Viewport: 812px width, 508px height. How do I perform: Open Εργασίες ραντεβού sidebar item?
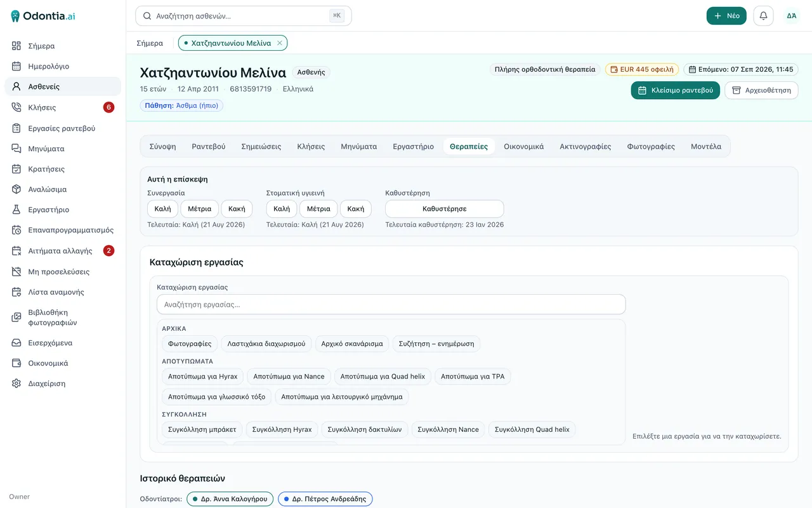coord(63,128)
